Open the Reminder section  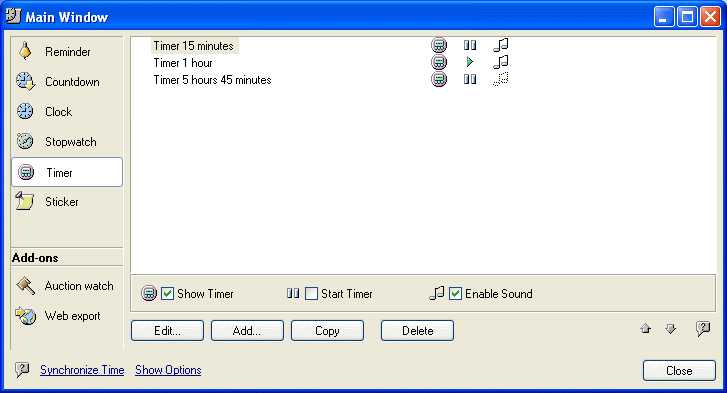tap(67, 51)
